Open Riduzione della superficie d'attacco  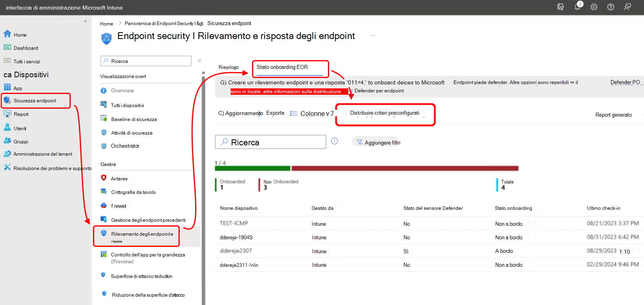(x=148, y=295)
